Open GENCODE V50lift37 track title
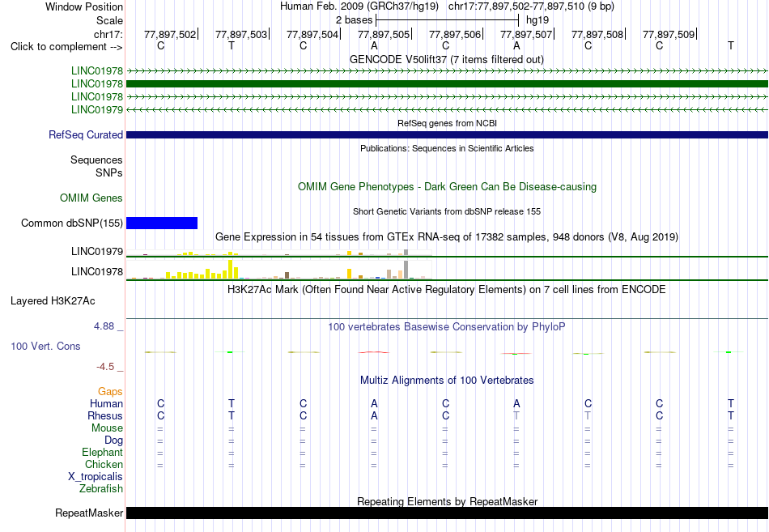This screenshot has height=532, width=769. point(447,59)
